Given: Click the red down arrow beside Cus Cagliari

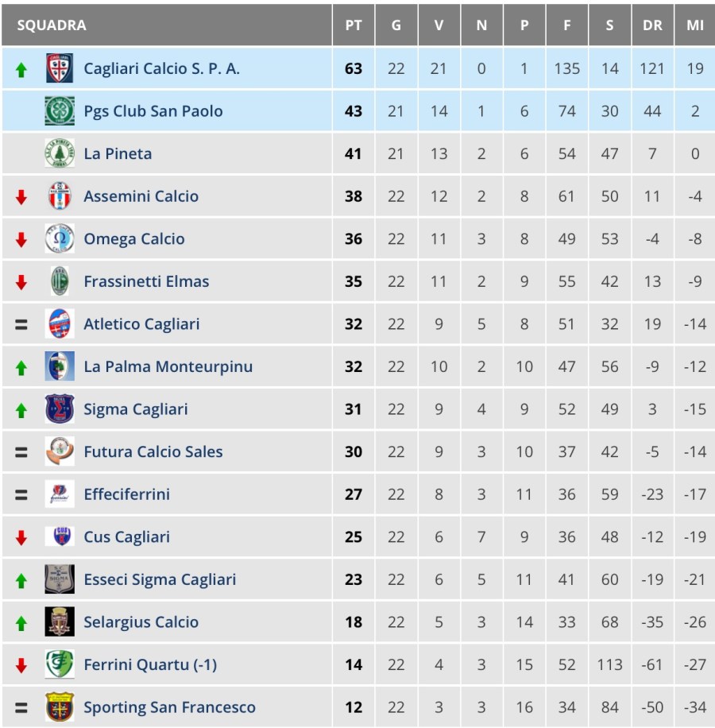Looking at the screenshot, I should (x=21, y=538).
